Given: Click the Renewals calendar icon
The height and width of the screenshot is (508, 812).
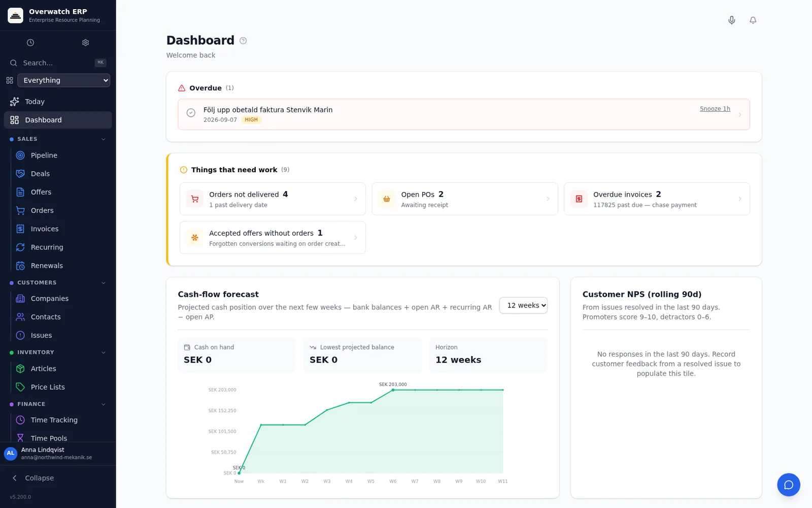Looking at the screenshot, I should click(20, 266).
